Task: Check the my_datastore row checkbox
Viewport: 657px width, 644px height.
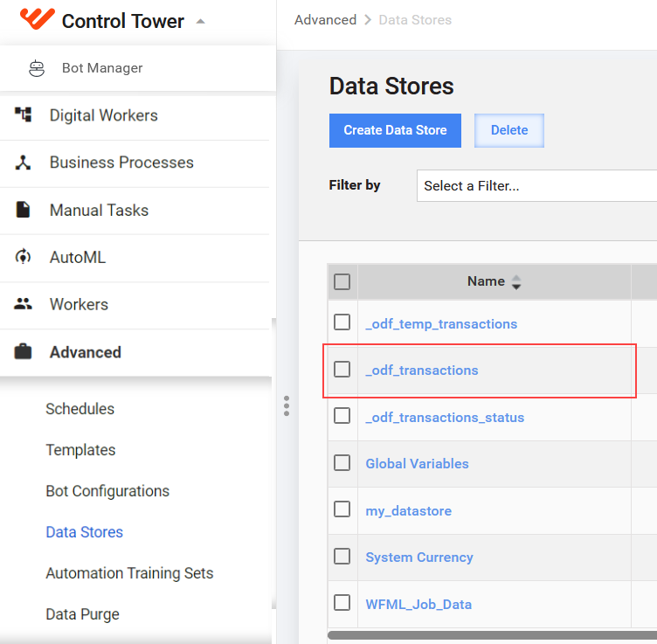Action: (x=342, y=509)
